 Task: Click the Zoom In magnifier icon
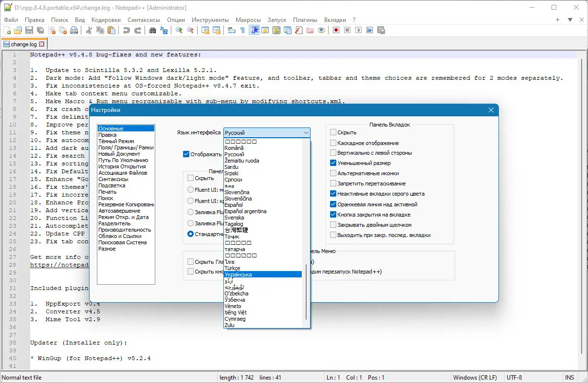(x=179, y=30)
